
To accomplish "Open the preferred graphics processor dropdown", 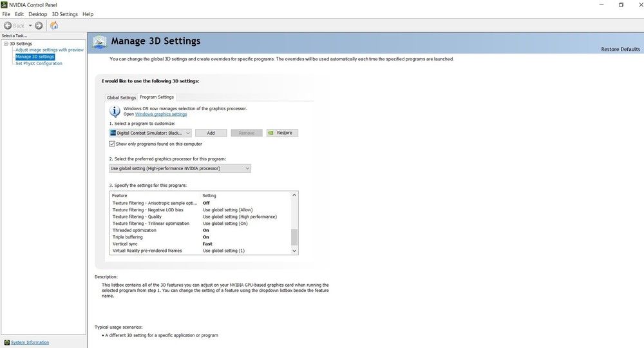I will (x=180, y=168).
